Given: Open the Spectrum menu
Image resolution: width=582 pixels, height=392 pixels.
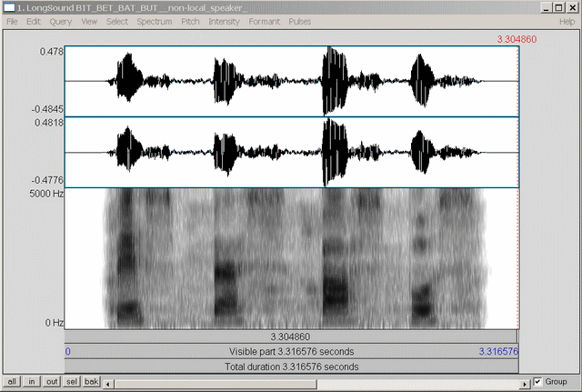Looking at the screenshot, I should tap(155, 21).
